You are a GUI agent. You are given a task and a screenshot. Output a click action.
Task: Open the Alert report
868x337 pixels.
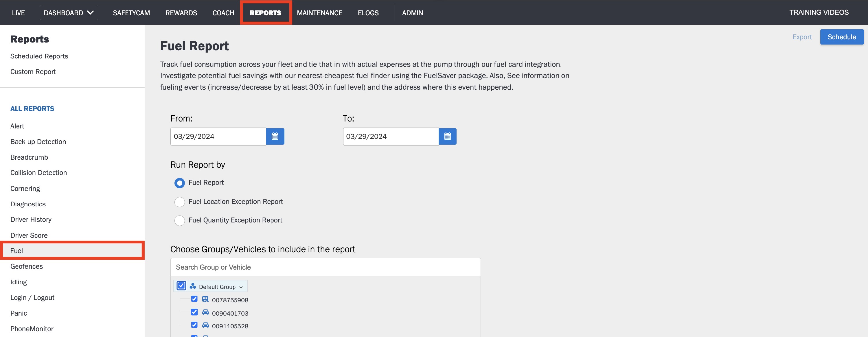click(17, 126)
